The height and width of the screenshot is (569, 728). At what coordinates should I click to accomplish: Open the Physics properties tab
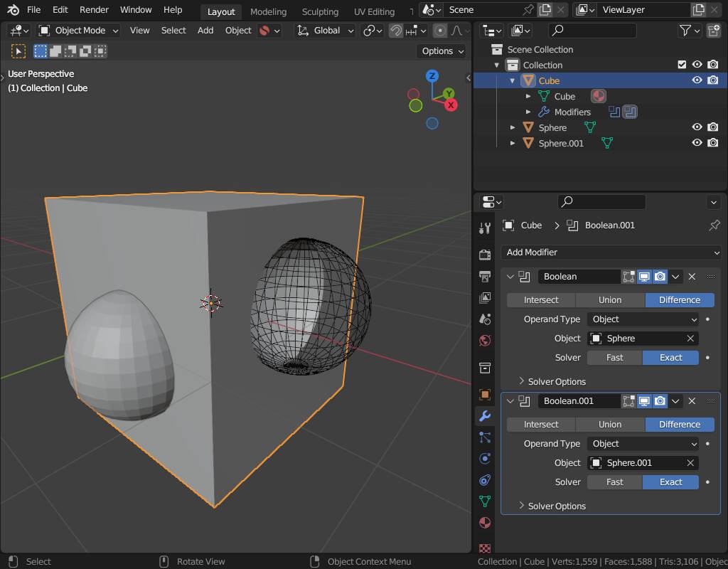485,459
